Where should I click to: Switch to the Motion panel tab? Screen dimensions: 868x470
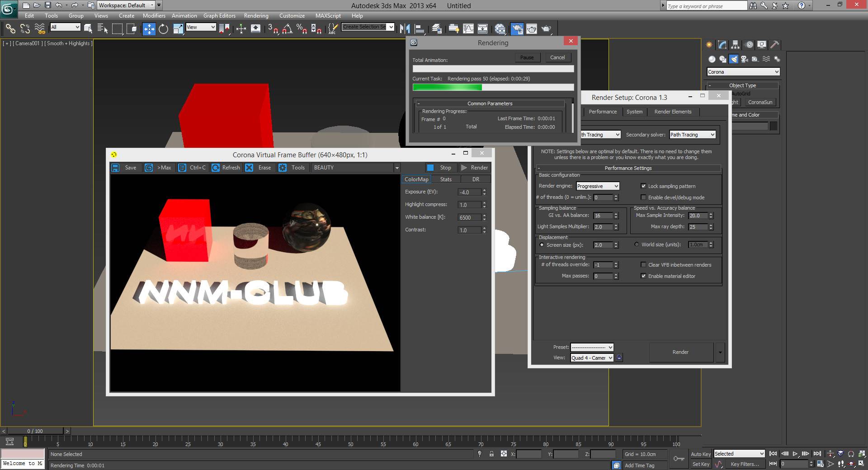point(749,45)
